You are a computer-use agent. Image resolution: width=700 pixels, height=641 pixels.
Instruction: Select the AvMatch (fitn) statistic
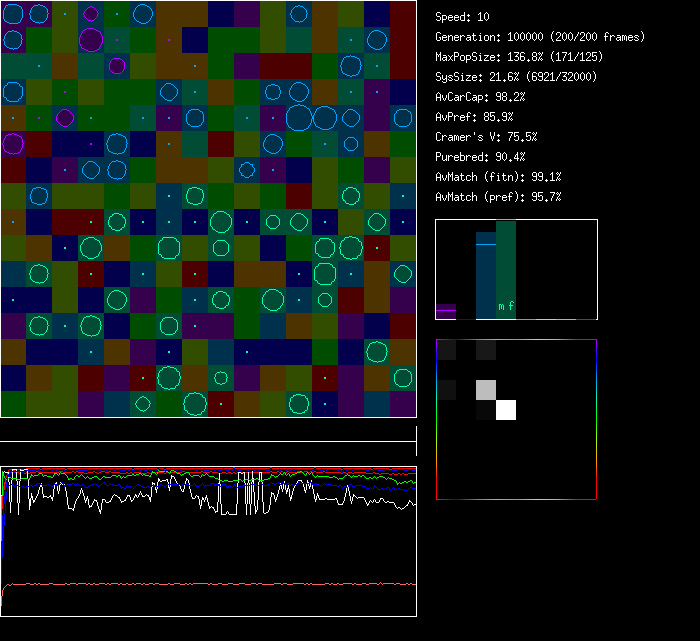click(498, 177)
